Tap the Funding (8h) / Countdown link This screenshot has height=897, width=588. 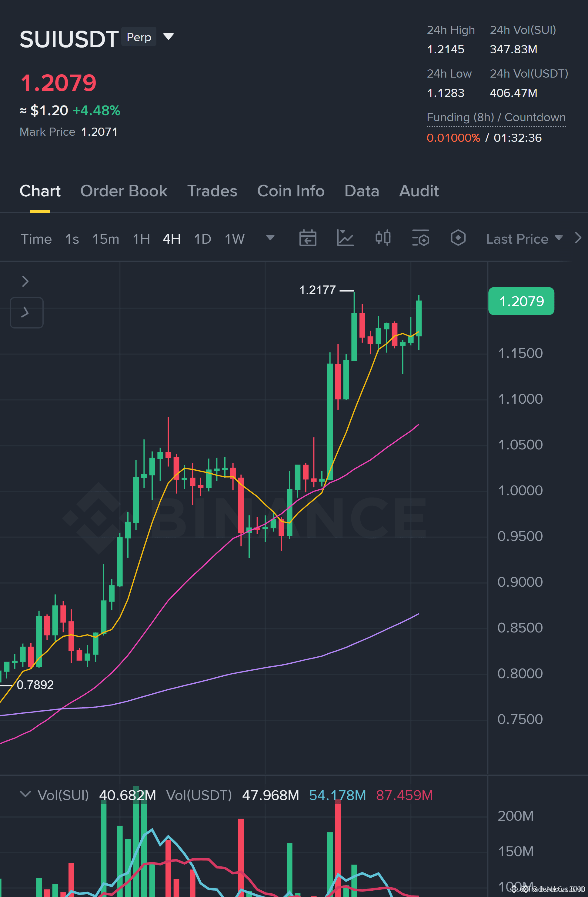coord(496,117)
